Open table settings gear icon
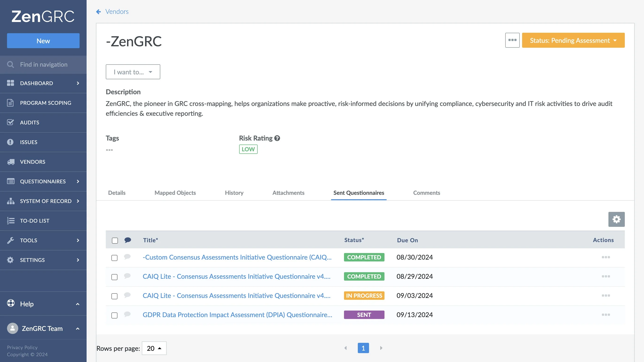Image resolution: width=644 pixels, height=362 pixels. click(616, 219)
